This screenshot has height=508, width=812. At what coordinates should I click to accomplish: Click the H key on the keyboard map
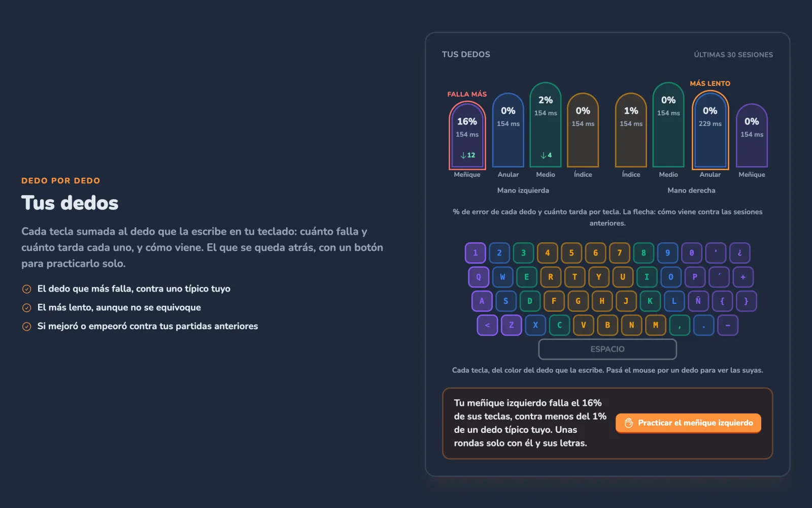[602, 301]
